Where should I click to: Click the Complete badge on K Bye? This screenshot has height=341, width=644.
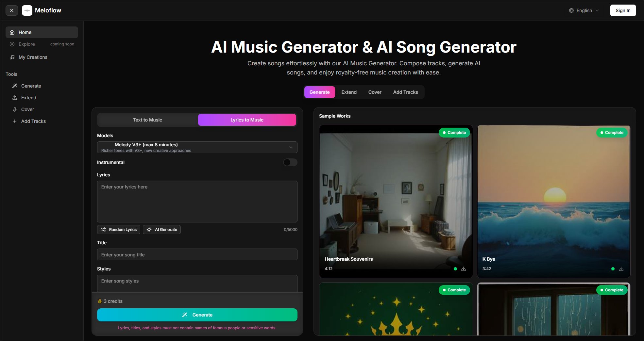612,133
